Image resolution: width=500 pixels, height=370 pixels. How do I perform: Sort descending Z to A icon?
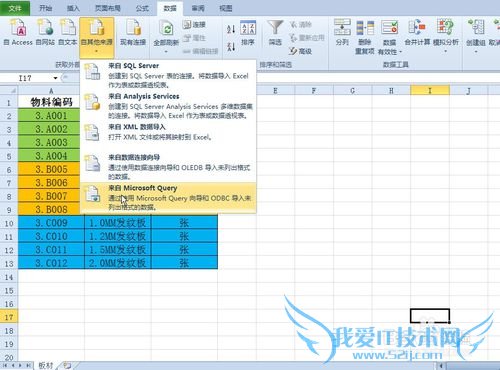click(x=231, y=46)
